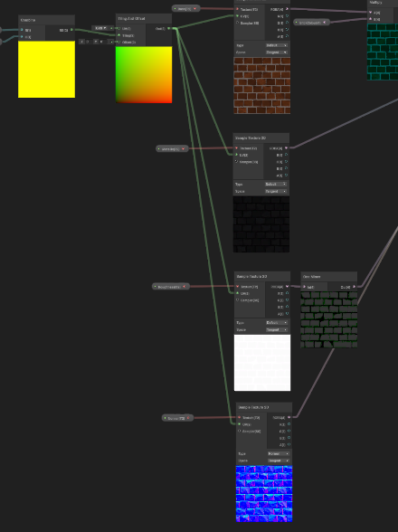The height and width of the screenshot is (532, 398).
Task: Open the Space dropdown on the normal-map Sample Texture node
Action: tap(279, 461)
